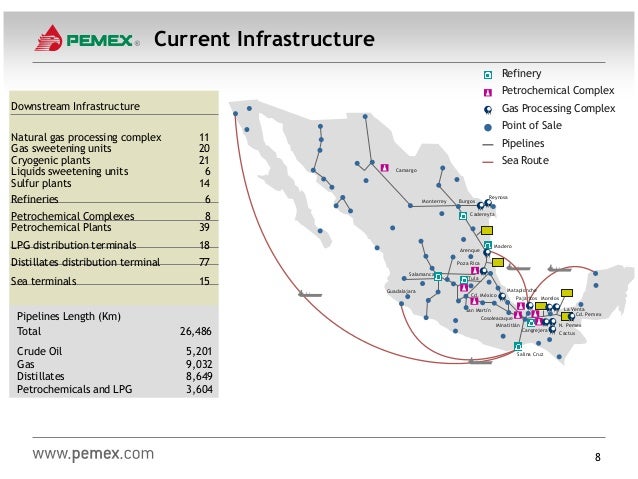Click the tanker ship below Salina Cruz
Image resolution: width=638 pixels, height=479 pixels.
click(480, 361)
